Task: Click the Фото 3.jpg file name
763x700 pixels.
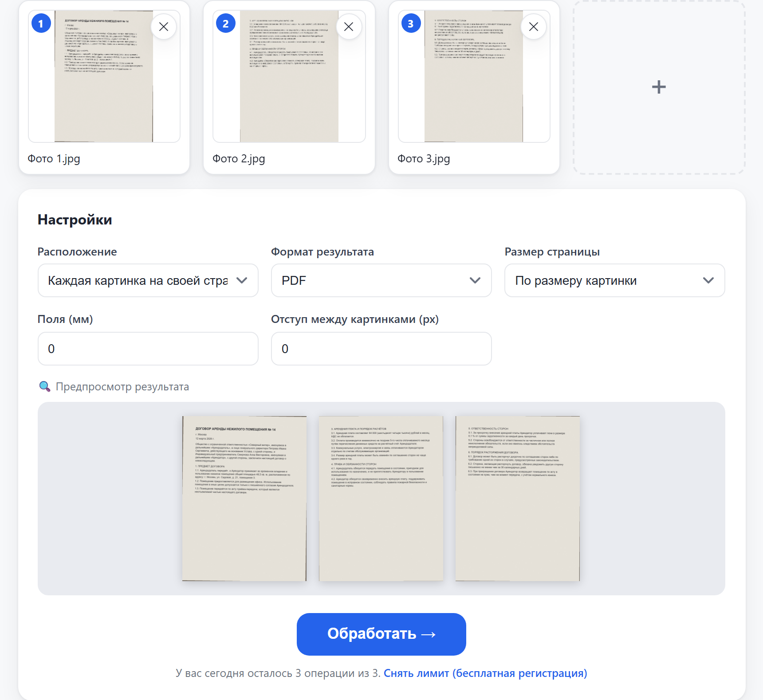Action: [424, 159]
